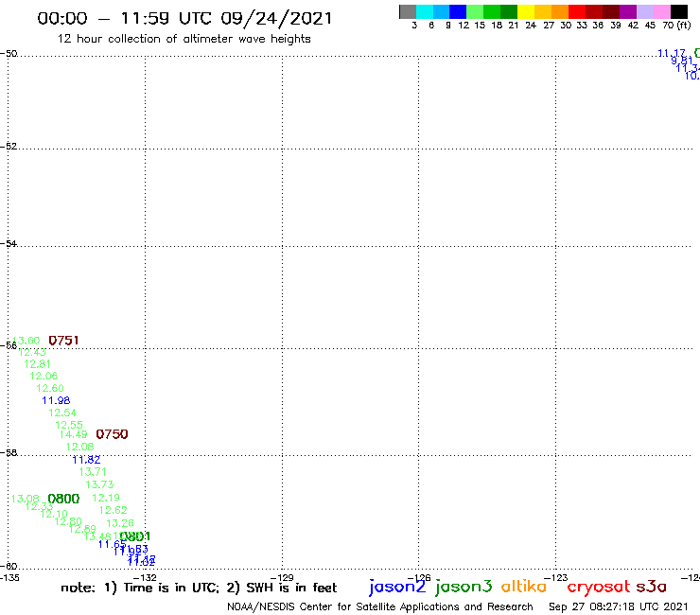This screenshot has height=615, width=700.
Task: Click the blue 11.82 reading
Action: [x=87, y=460]
